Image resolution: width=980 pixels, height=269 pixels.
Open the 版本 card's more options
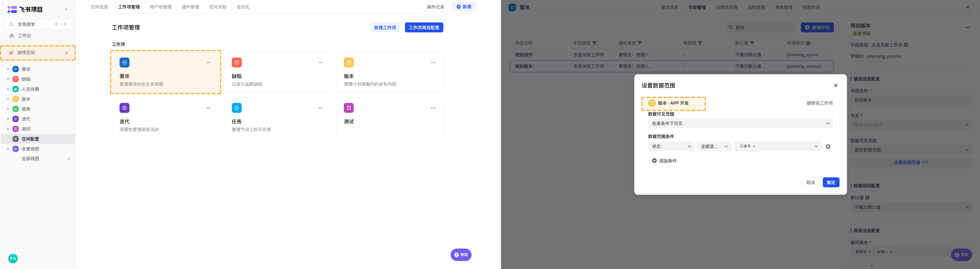click(433, 63)
